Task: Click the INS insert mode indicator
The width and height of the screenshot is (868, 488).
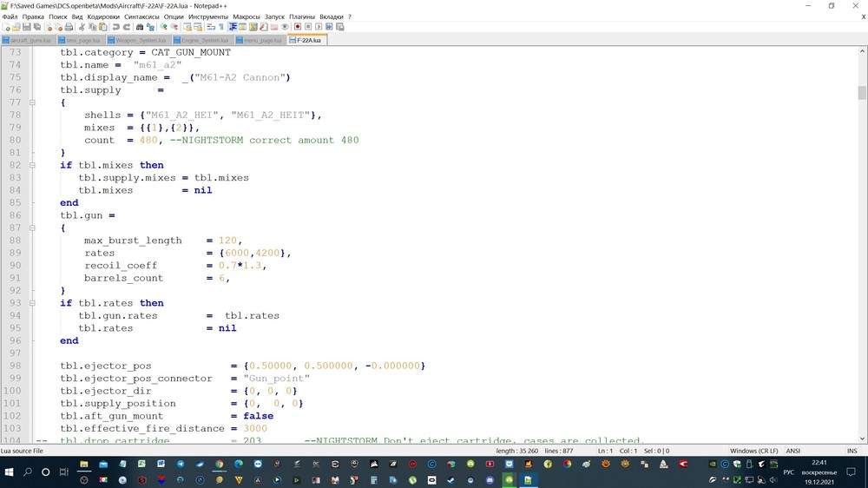Action: click(852, 451)
